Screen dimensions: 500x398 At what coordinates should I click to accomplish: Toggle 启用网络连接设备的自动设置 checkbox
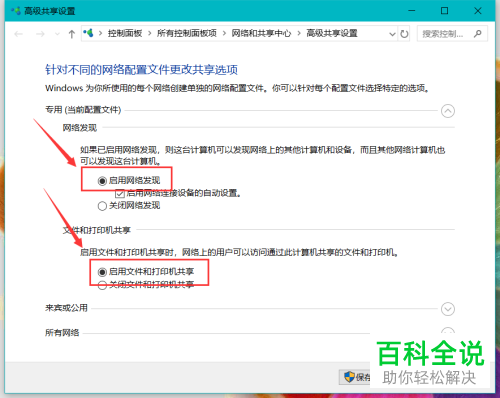click(x=120, y=193)
